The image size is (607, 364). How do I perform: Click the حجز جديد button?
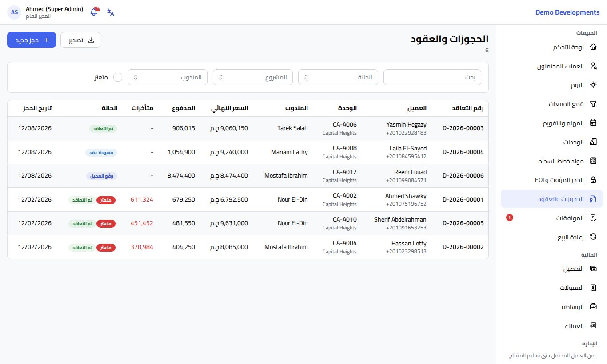tap(32, 40)
